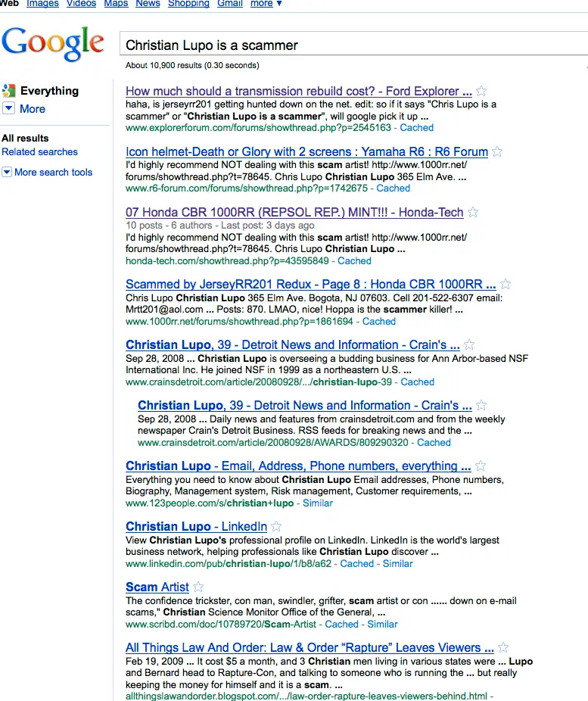This screenshot has height=701, width=588.
Task: Click 'About 10,900 results (0.30 seconds)' text
Action: pyautogui.click(x=192, y=66)
